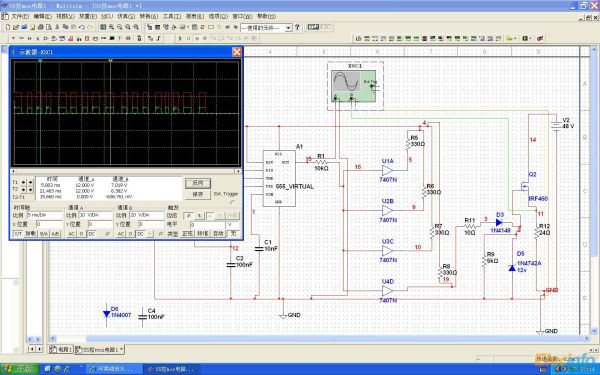Click the timebase X position field
The height and width of the screenshot is (375, 600).
49,224
